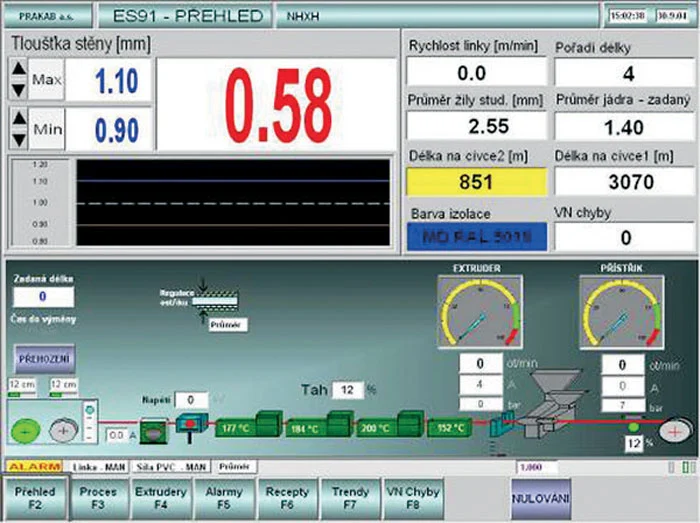Image resolution: width=700 pixels, height=523 pixels.
Task: Click the Síla PVC . MAN status field
Action: 171,467
